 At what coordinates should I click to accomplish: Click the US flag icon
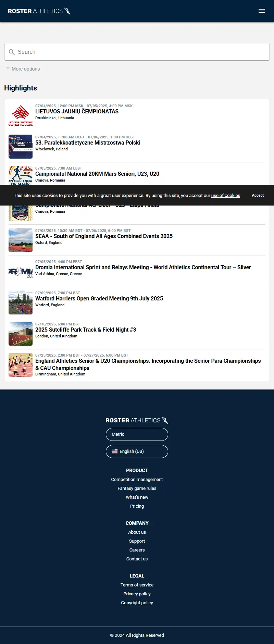[114, 451]
